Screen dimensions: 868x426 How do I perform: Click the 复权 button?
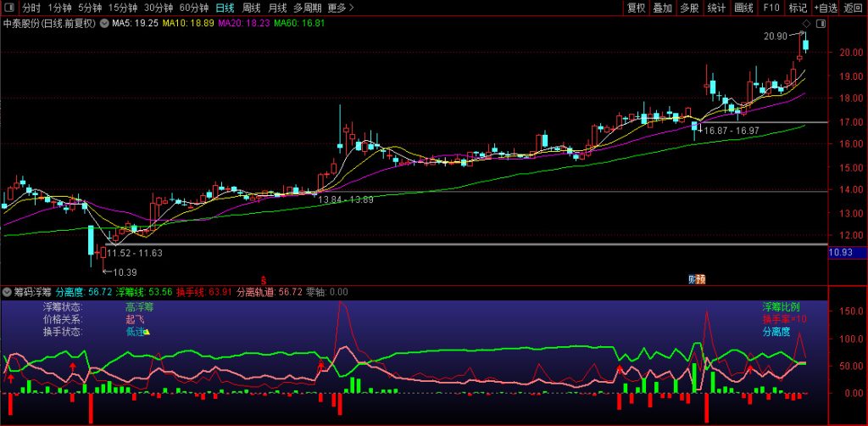pos(636,8)
